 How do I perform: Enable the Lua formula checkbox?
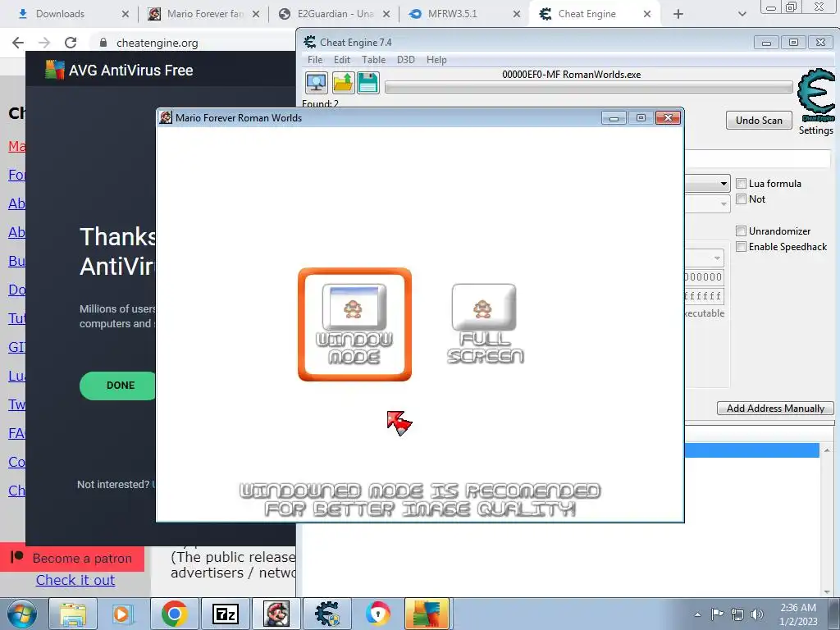point(742,184)
